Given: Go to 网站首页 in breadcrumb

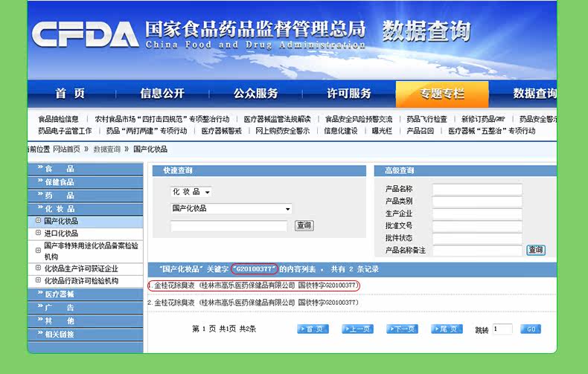Looking at the screenshot, I should (x=66, y=149).
